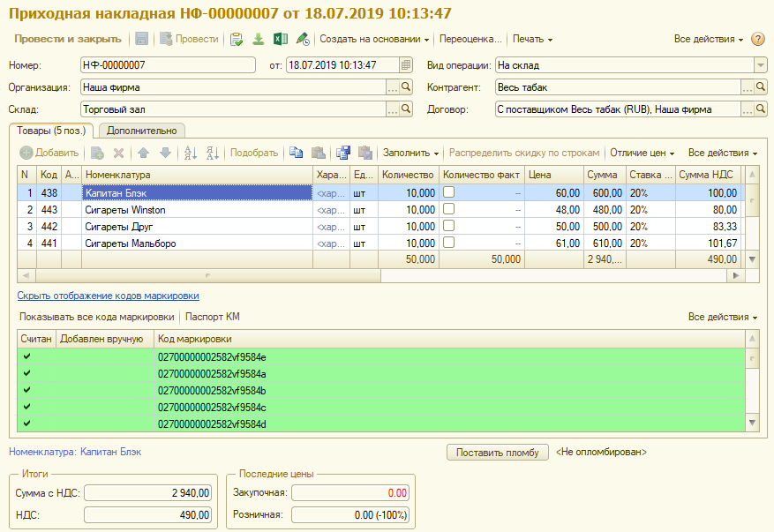Move the row down with the down arrow icon

[x=165, y=153]
